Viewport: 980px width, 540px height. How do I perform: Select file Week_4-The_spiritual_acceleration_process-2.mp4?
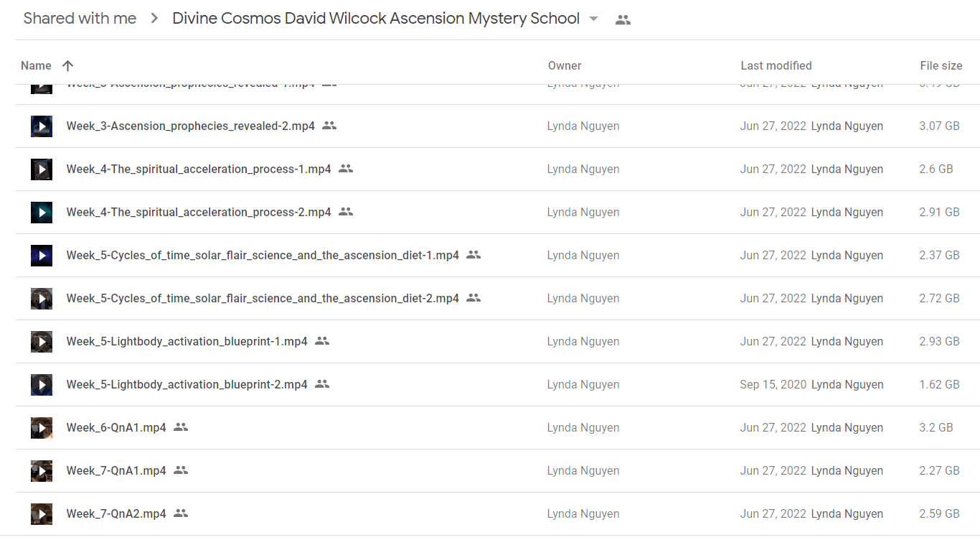[x=199, y=213]
